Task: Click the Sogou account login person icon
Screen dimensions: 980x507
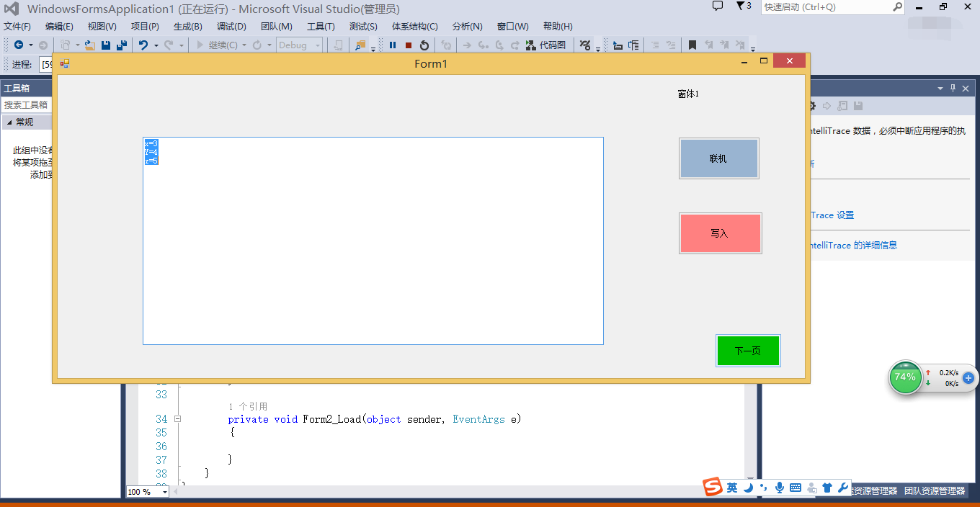Action: click(812, 488)
